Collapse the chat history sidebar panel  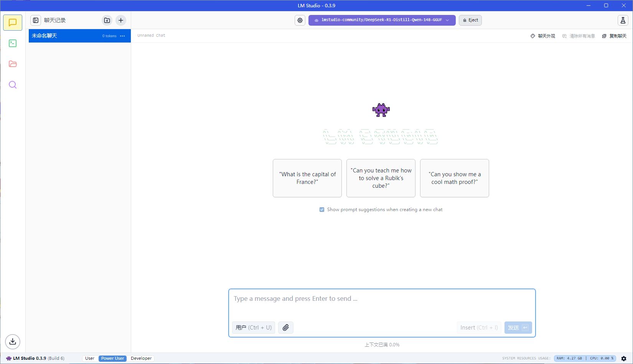(x=36, y=20)
